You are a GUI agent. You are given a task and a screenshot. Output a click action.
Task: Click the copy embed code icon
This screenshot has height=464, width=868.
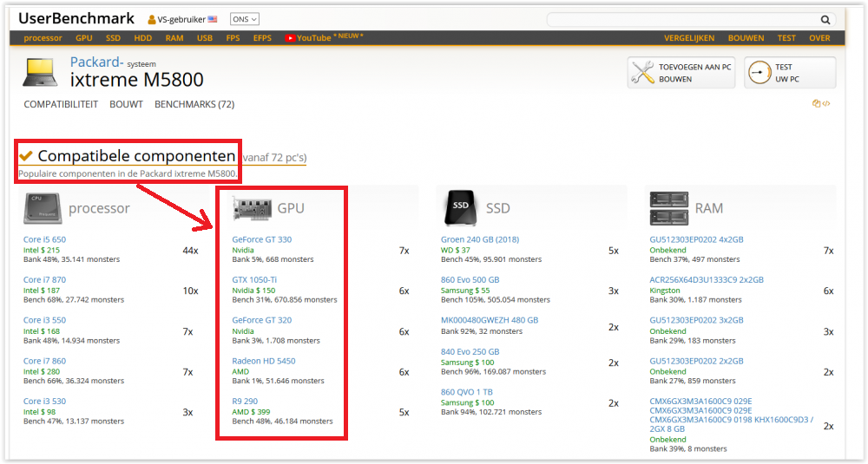[x=821, y=103]
